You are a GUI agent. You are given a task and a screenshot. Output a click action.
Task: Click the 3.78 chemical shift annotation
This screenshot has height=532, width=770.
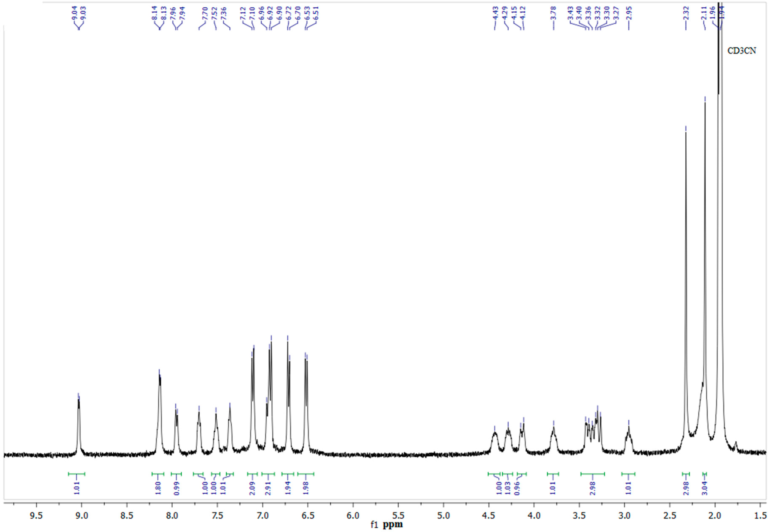pos(553,13)
